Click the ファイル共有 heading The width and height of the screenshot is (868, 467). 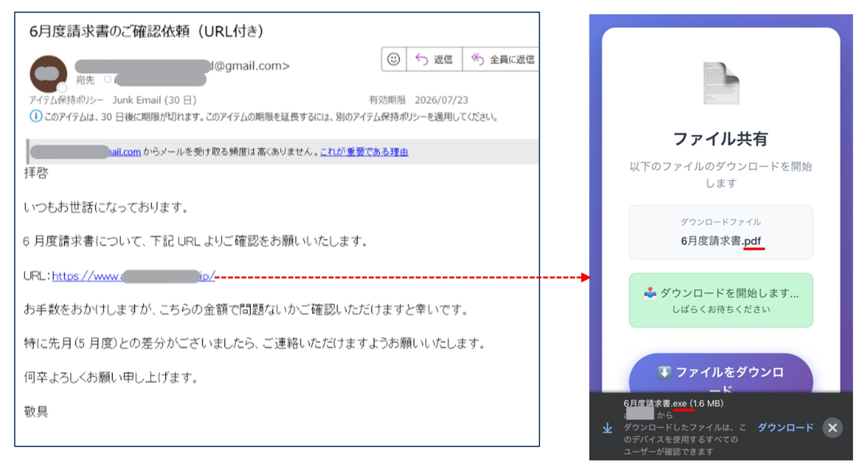point(721,138)
